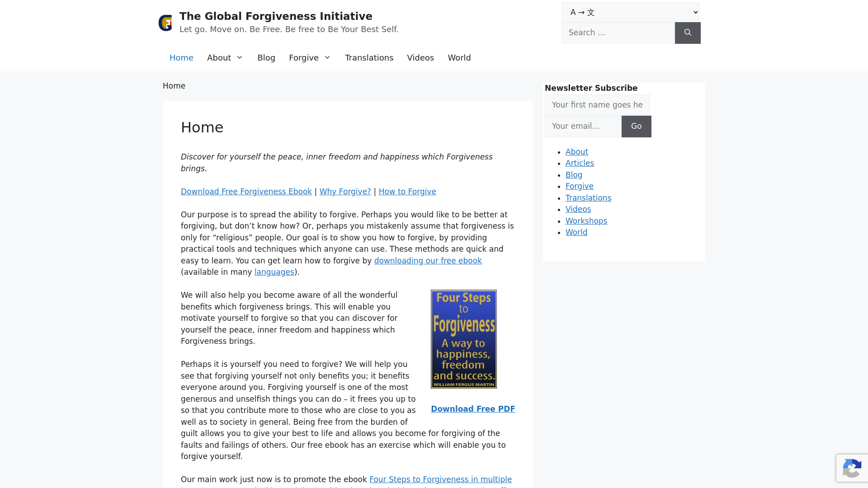Open sidebar Forgive link
Viewport: 868px width, 488px height.
click(579, 186)
